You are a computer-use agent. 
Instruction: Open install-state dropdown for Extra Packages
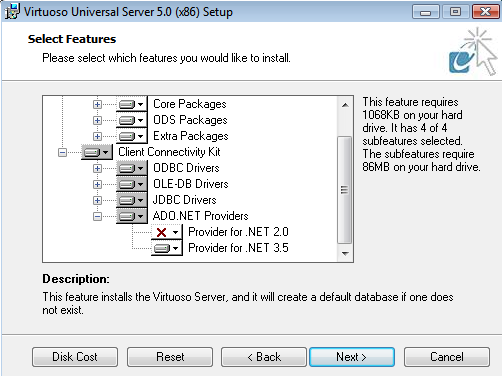[132, 136]
